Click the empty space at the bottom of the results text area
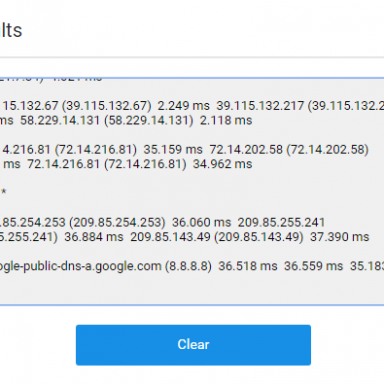The image size is (384, 384). [x=192, y=290]
